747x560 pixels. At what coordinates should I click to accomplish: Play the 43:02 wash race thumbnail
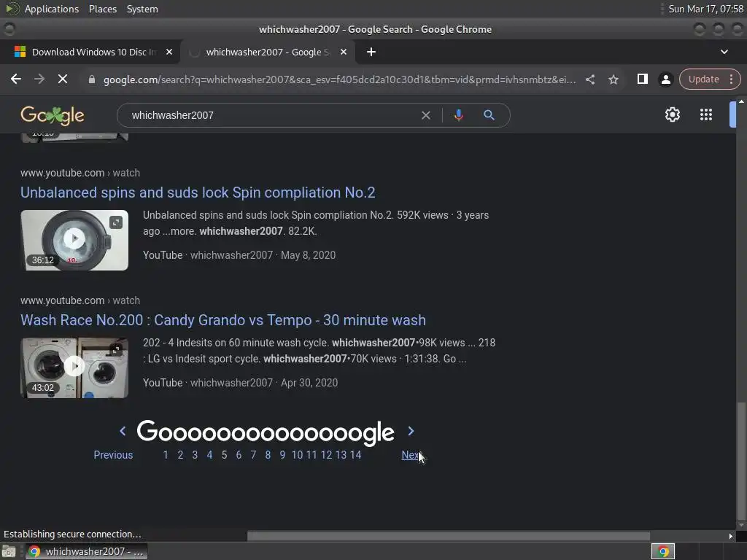pyautogui.click(x=74, y=367)
